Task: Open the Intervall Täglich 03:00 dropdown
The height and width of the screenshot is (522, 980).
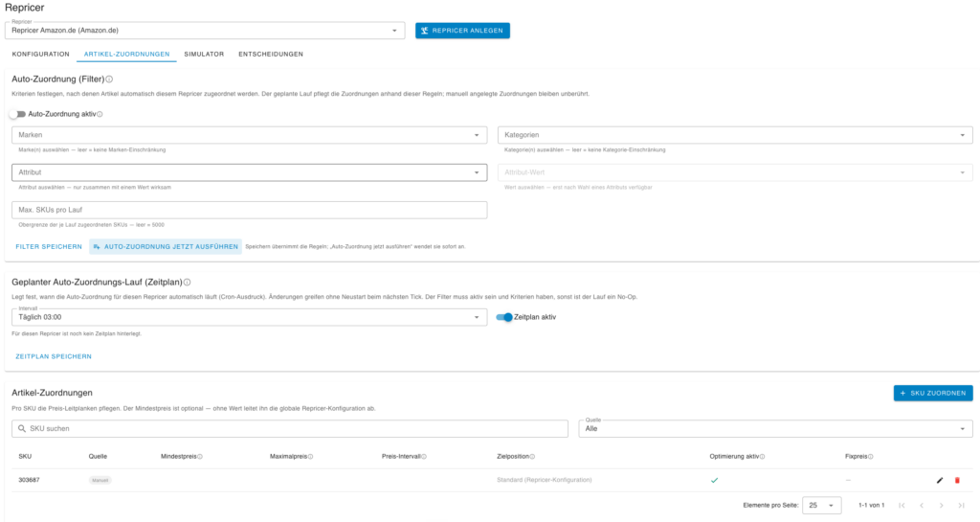Action: pos(250,317)
